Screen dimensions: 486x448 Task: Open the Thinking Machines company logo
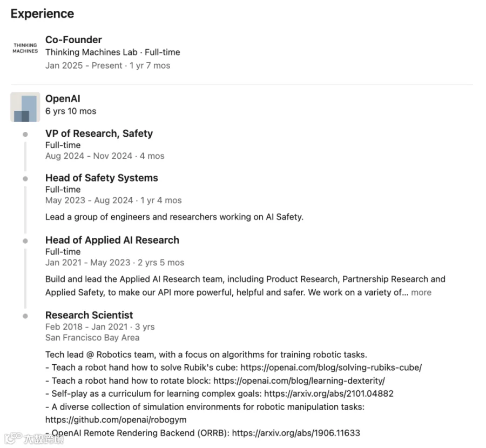25,48
